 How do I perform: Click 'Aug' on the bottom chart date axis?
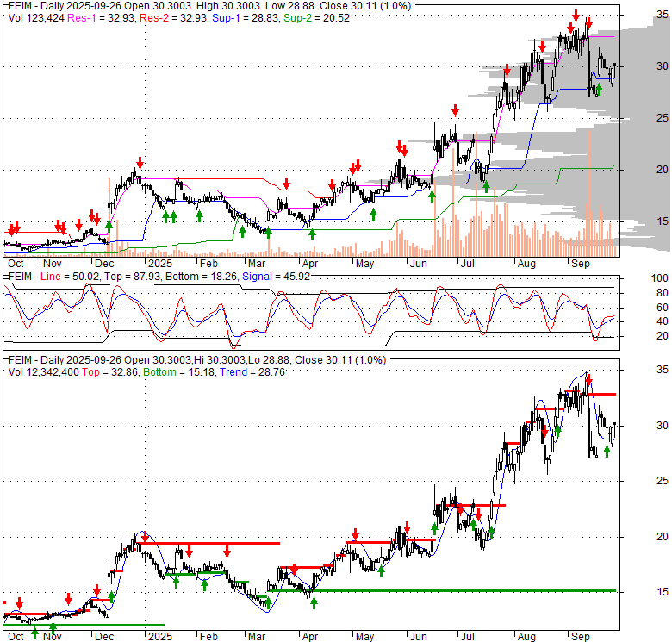pyautogui.click(x=526, y=637)
